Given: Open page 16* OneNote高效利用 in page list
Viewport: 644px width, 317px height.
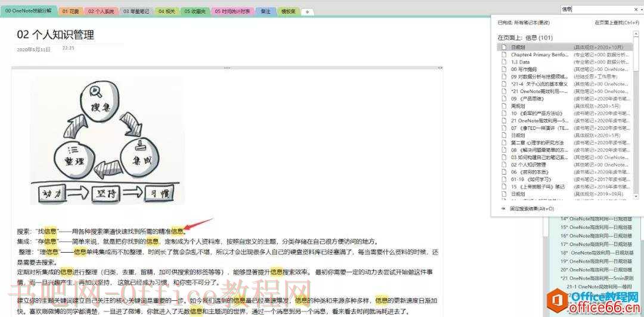Looking at the screenshot, I should click(x=596, y=236).
